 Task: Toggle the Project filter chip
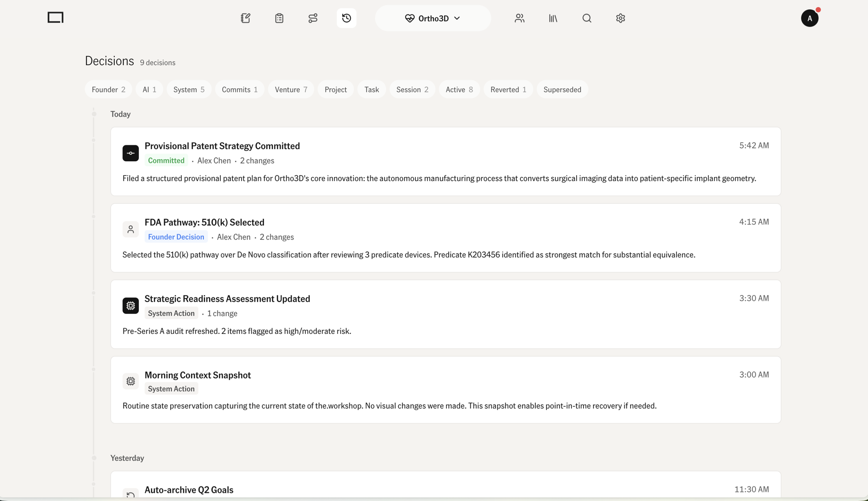click(x=336, y=89)
